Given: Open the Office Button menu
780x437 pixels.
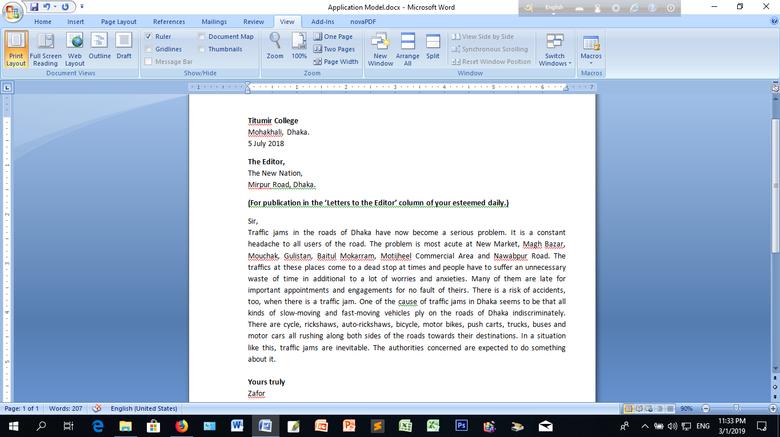Looking at the screenshot, I should tap(12, 11).
